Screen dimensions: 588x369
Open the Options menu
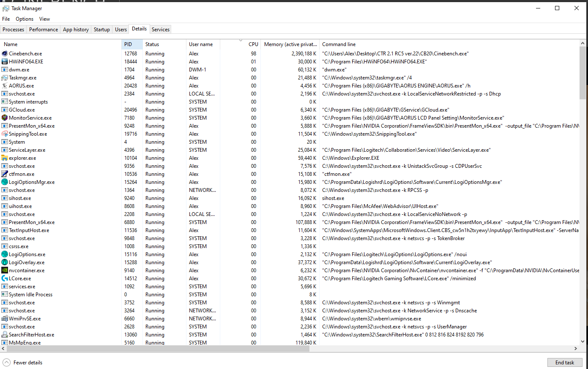[25, 19]
